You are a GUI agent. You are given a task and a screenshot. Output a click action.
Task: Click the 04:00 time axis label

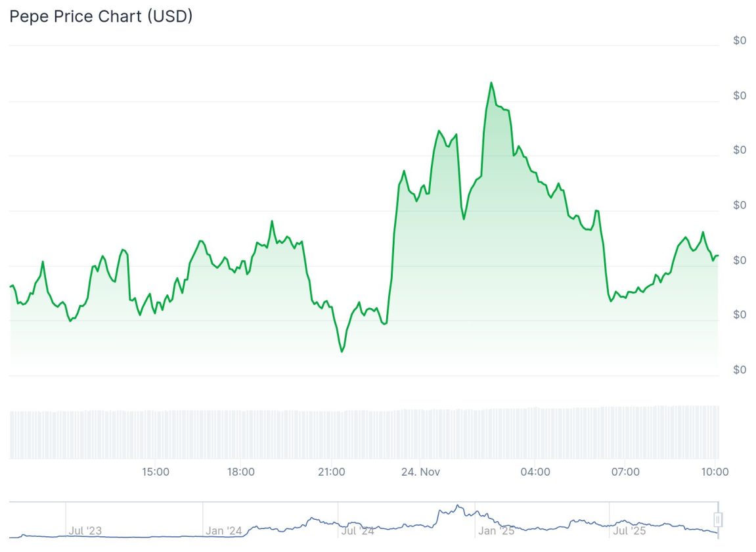pos(535,472)
